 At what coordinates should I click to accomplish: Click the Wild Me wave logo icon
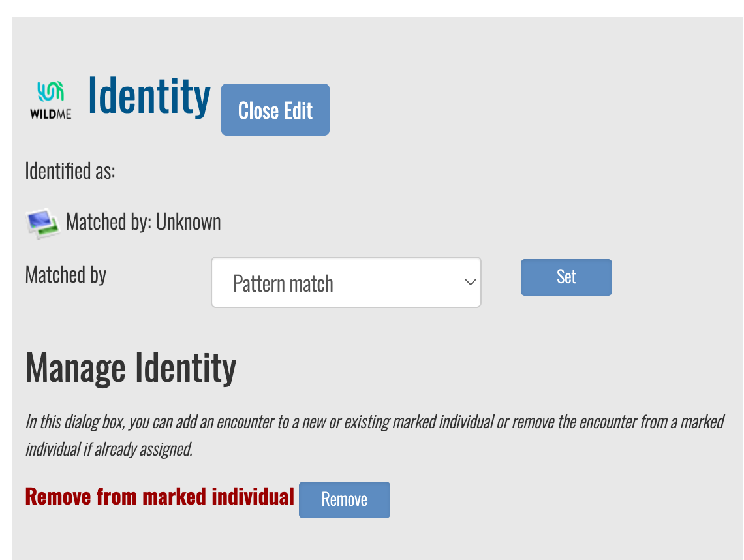(50, 92)
